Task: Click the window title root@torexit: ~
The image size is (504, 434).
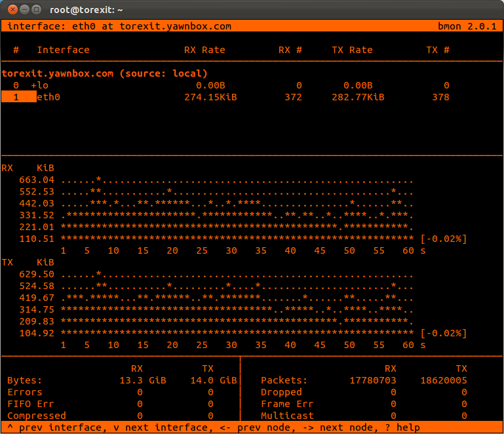Action: click(x=86, y=10)
